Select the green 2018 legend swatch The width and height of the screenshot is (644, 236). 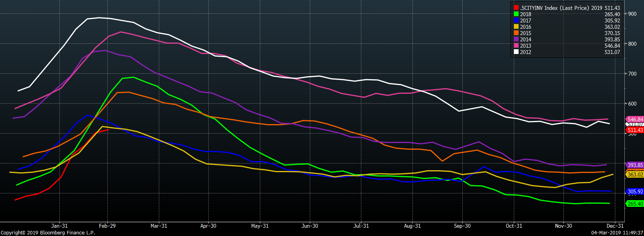(516, 14)
